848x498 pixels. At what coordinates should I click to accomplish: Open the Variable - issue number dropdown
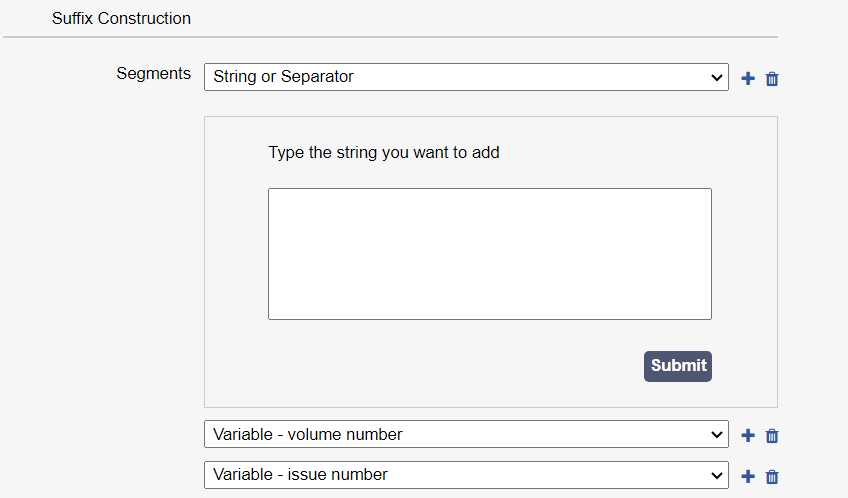point(465,475)
